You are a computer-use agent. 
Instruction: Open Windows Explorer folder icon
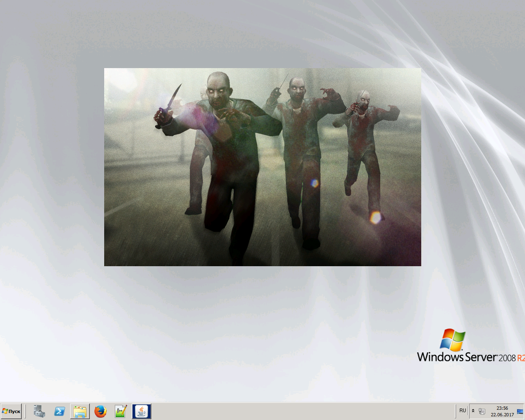[80, 411]
